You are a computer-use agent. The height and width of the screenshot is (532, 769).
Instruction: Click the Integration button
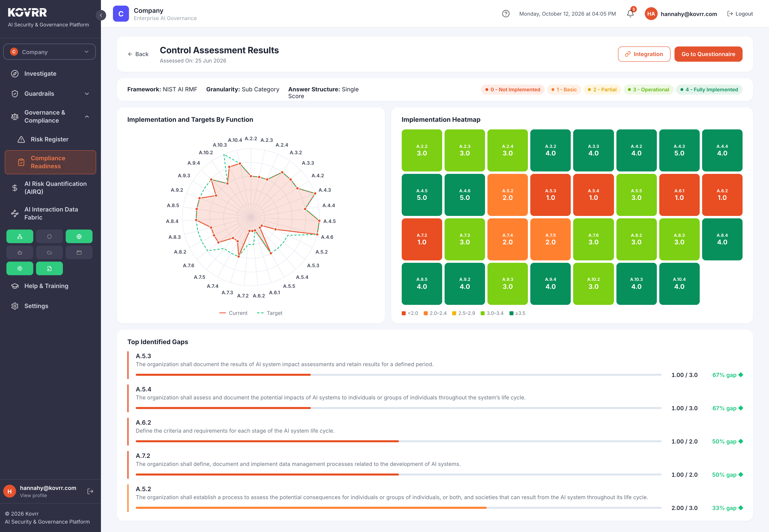pos(644,54)
